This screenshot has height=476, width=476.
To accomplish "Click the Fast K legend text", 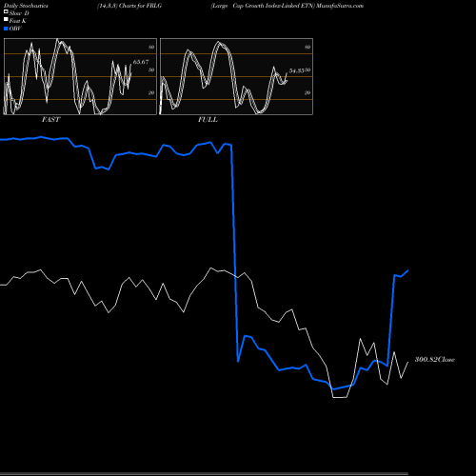I will point(18,21).
